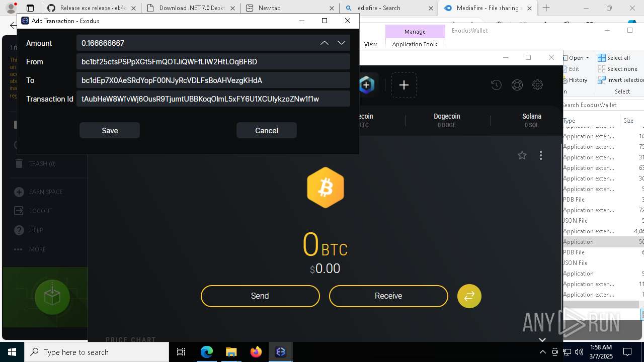
Task: Click the yellow exchange swap icon
Action: click(x=469, y=296)
